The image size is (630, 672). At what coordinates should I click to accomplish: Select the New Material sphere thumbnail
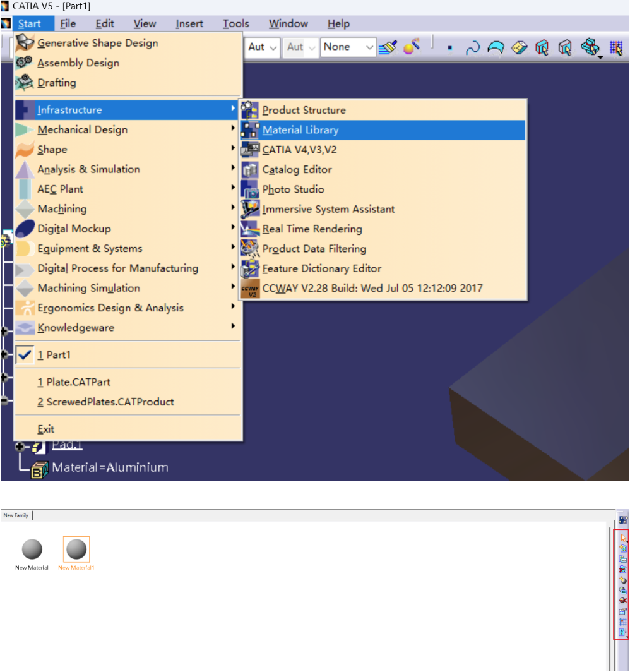point(32,549)
